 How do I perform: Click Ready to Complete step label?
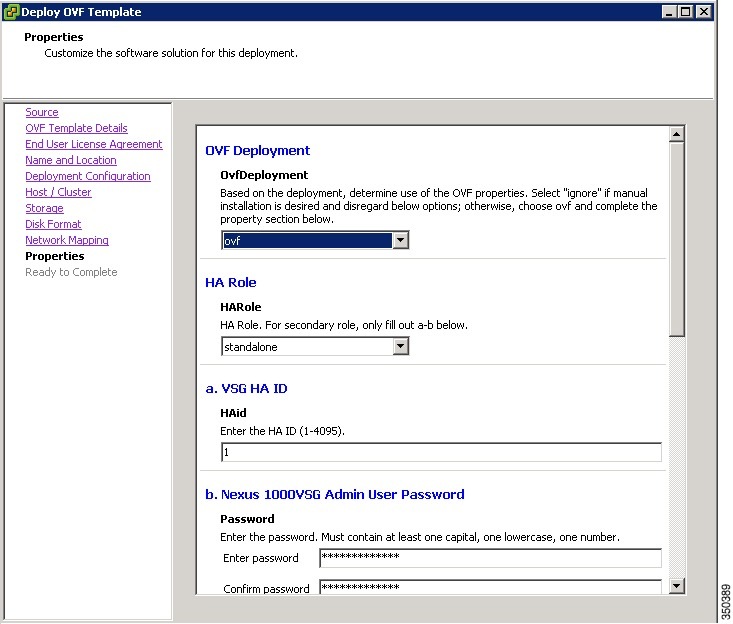[71, 272]
